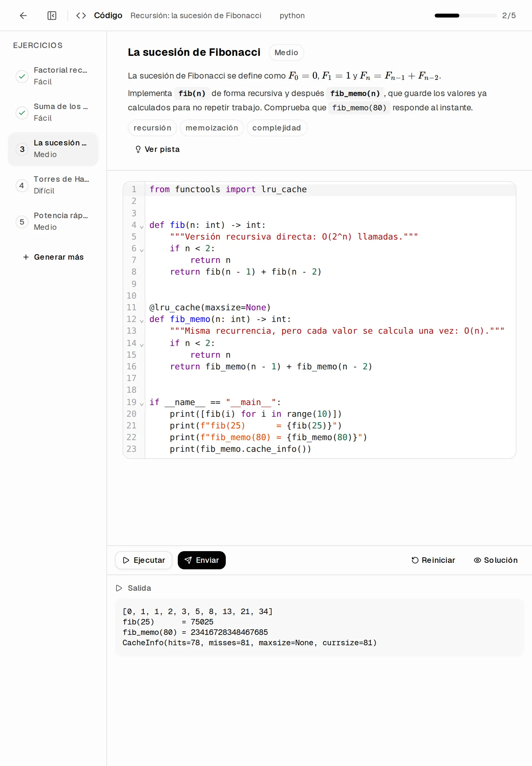Click code line '@lru_cache(maxsize=None)'
Screen dimensions: 532x766
pyautogui.click(x=210, y=307)
